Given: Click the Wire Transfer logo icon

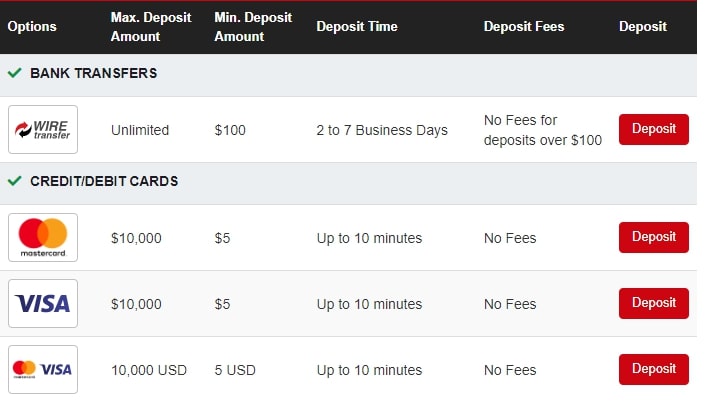Looking at the screenshot, I should coord(43,130).
